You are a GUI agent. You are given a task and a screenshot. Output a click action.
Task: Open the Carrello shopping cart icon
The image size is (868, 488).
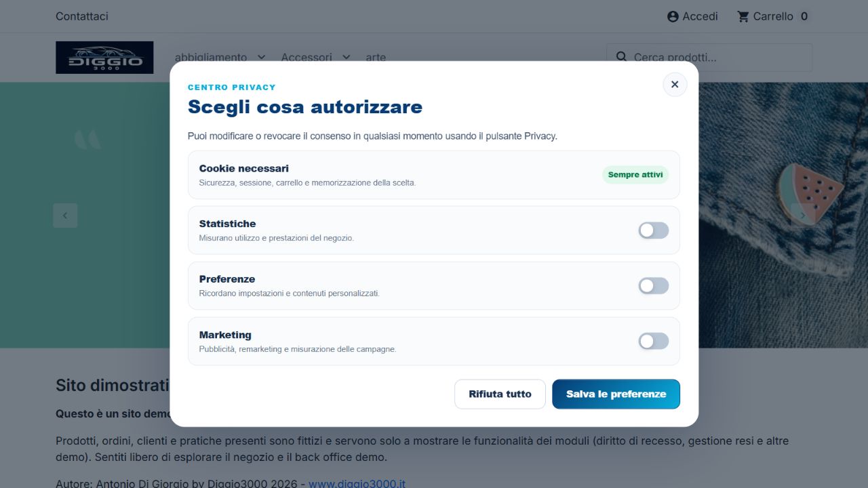pyautogui.click(x=743, y=16)
